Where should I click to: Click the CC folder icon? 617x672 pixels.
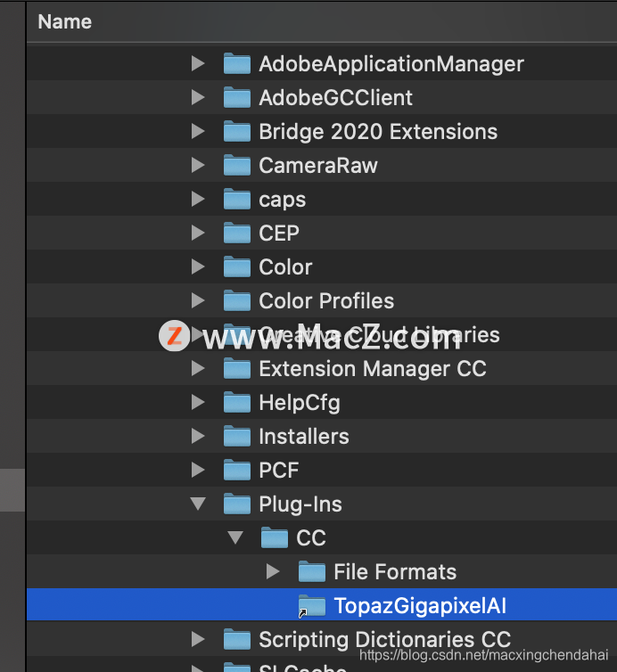click(275, 537)
